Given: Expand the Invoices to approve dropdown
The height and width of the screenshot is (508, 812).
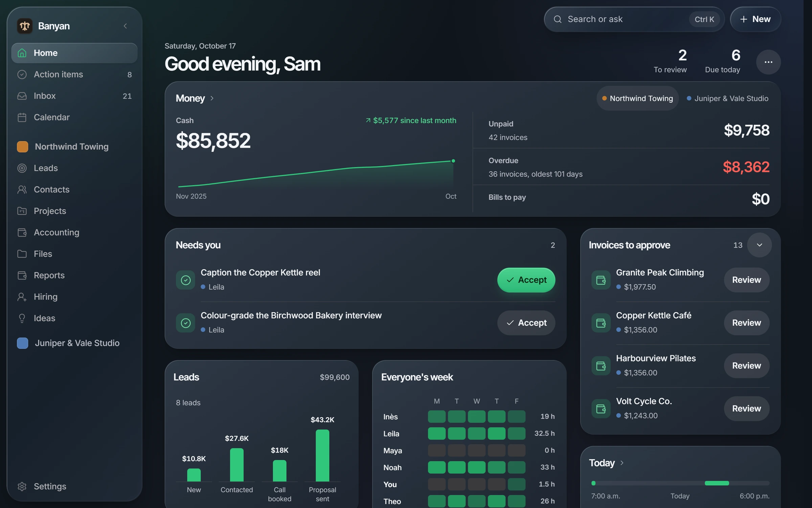Looking at the screenshot, I should [x=759, y=245].
